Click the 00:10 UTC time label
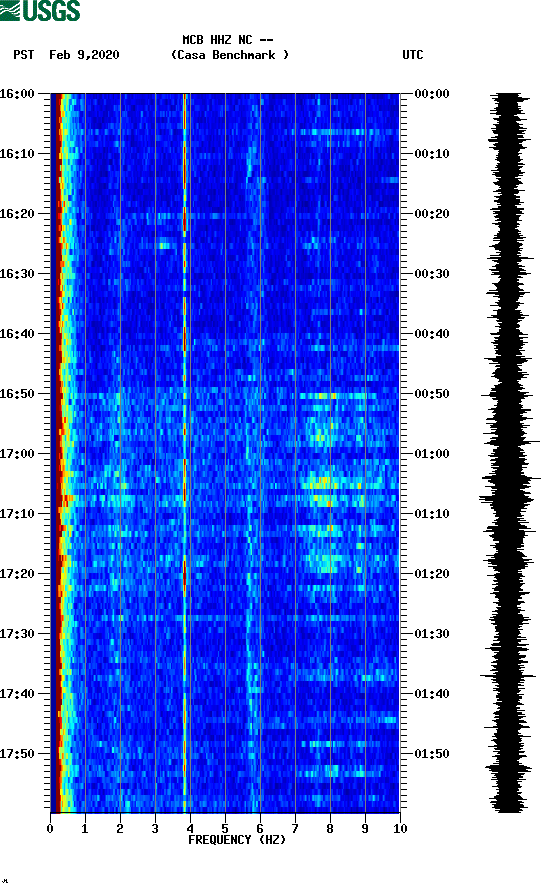The width and height of the screenshot is (552, 892). pos(432,154)
